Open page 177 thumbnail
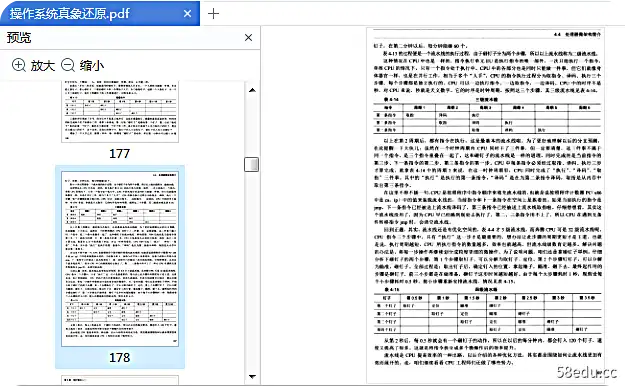 click(120, 111)
